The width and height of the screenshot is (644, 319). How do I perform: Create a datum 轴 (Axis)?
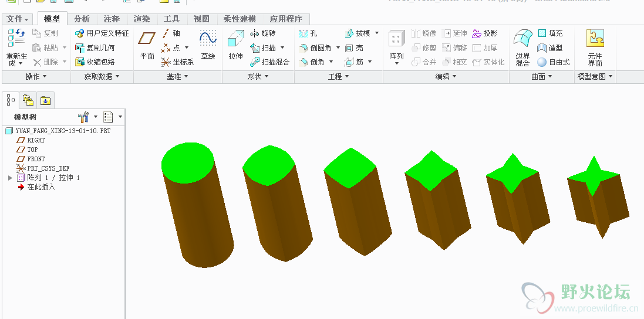tap(171, 33)
